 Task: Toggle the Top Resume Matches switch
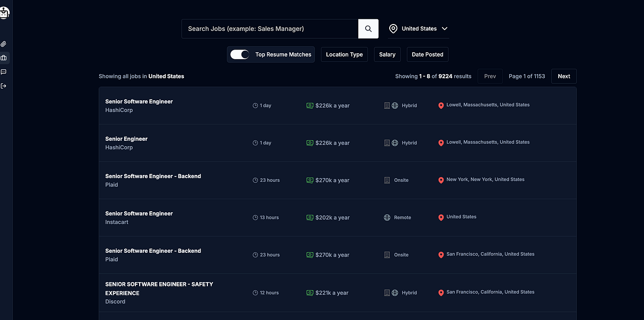(x=240, y=54)
